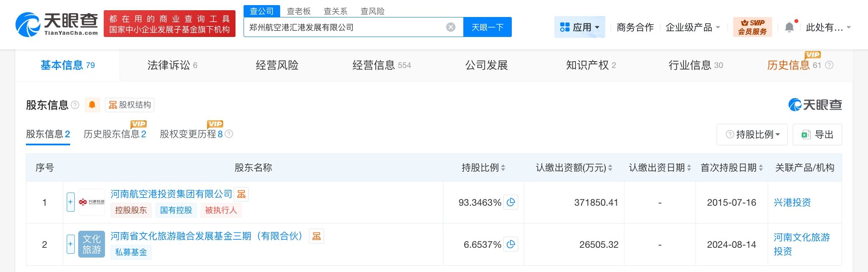This screenshot has width=868, height=272.
Task: Click the pie chart icon next to 93.3463%
Action: 511,202
